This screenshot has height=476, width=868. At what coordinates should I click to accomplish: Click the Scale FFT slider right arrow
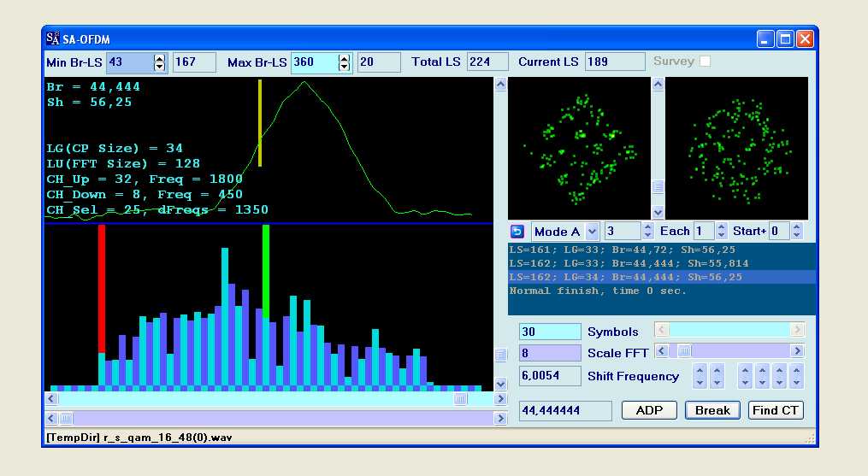(x=797, y=351)
